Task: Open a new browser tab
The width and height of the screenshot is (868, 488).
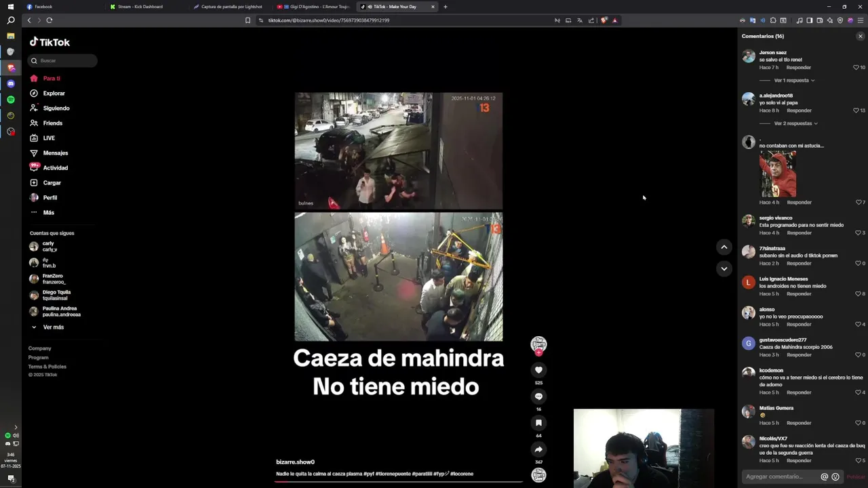Action: pyautogui.click(x=446, y=7)
